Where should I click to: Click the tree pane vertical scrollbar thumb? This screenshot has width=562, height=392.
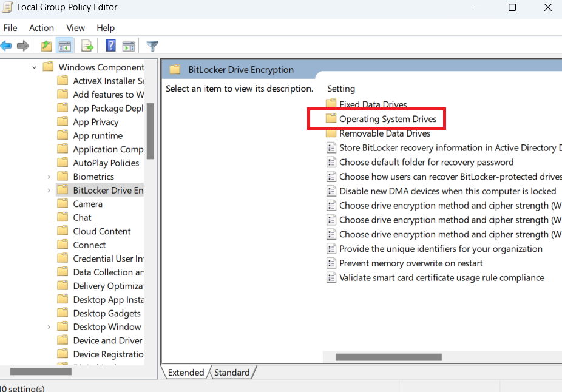click(x=150, y=131)
